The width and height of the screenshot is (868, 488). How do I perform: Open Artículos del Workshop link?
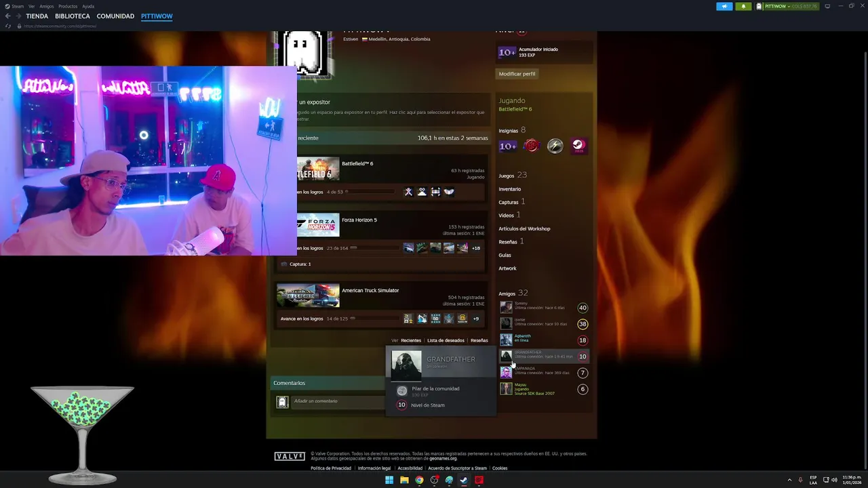[524, 228]
